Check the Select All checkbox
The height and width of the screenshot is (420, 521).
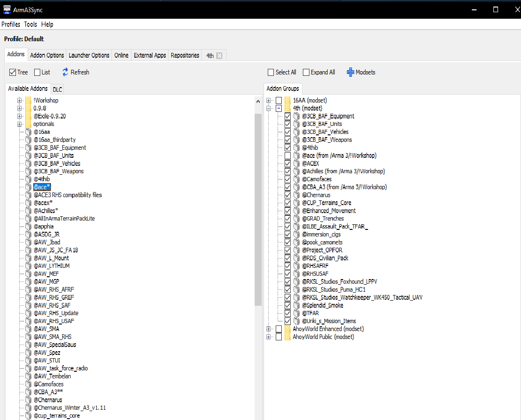[271, 72]
